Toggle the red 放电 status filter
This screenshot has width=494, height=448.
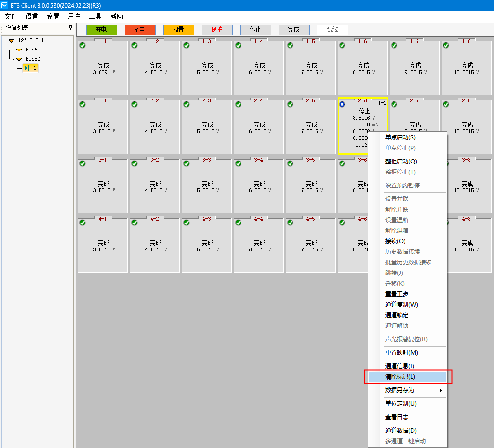tap(140, 30)
